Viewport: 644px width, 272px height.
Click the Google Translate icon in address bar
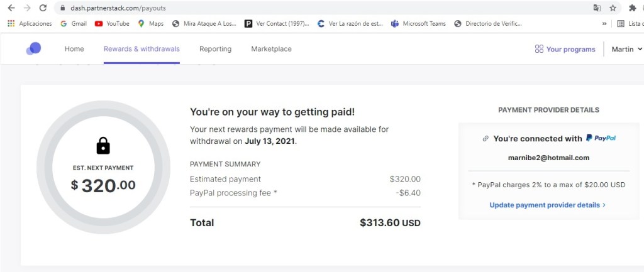click(x=597, y=8)
